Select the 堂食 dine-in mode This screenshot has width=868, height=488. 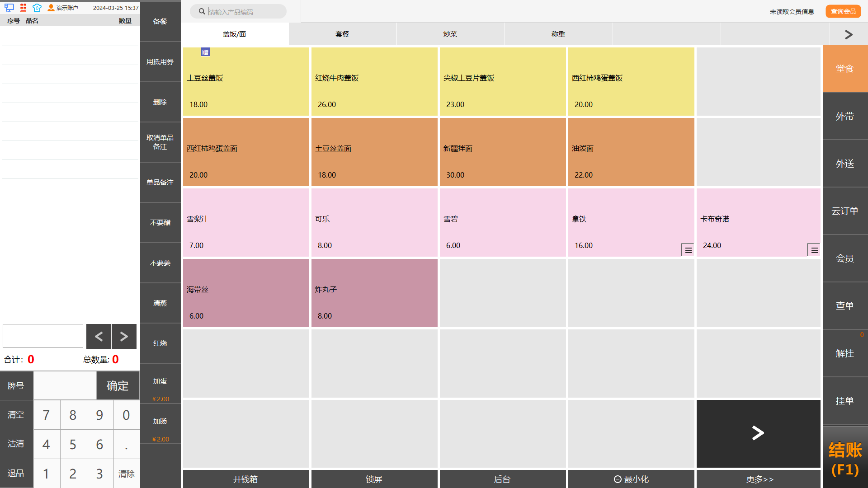[x=844, y=69]
